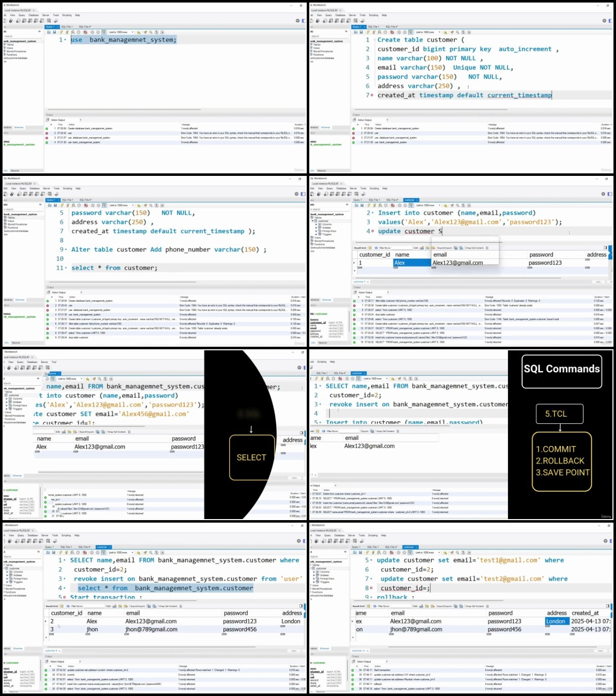Place cursor at end of 'current_timestamp' code line
This screenshot has height=696, width=616.
point(552,95)
